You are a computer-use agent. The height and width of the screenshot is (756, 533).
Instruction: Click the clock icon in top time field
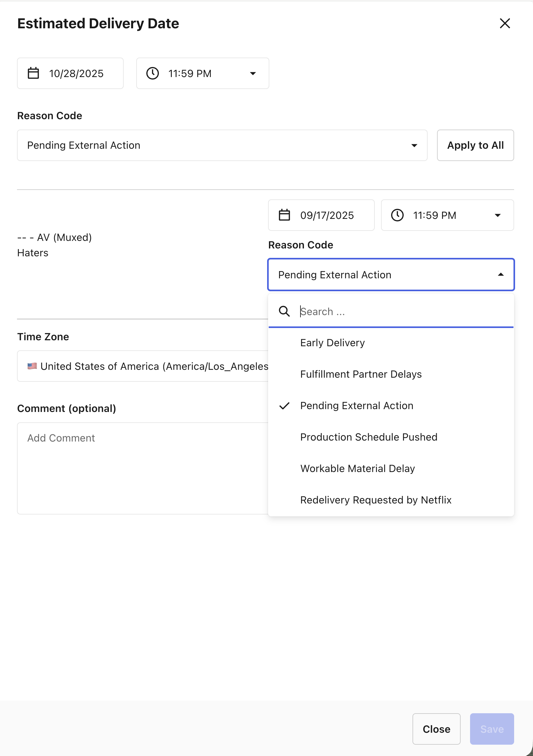click(153, 73)
